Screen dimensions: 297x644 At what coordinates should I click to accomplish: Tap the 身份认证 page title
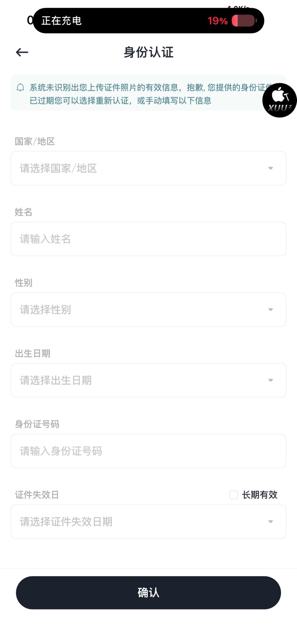pyautogui.click(x=148, y=53)
